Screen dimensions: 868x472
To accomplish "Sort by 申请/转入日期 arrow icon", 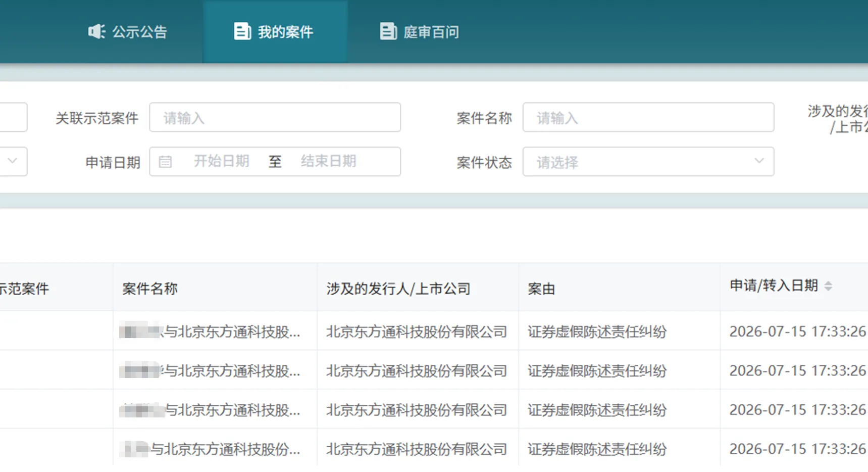I will [x=828, y=286].
